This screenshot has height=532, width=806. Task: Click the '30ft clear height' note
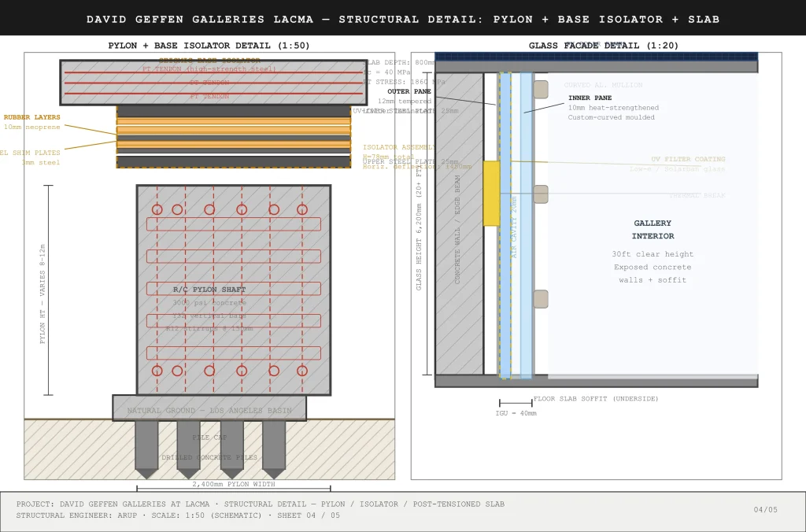pos(653,254)
